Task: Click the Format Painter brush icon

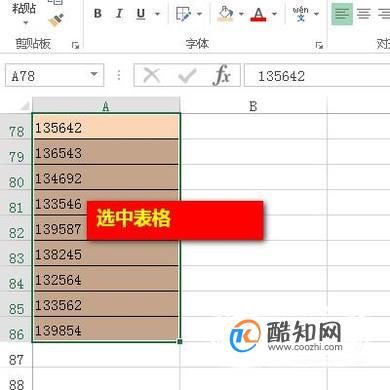Action: pos(56,20)
